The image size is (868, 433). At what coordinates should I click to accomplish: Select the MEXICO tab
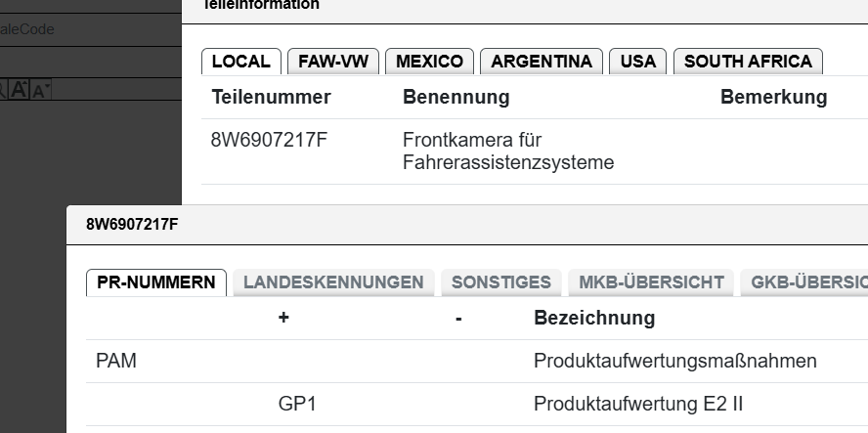429,62
